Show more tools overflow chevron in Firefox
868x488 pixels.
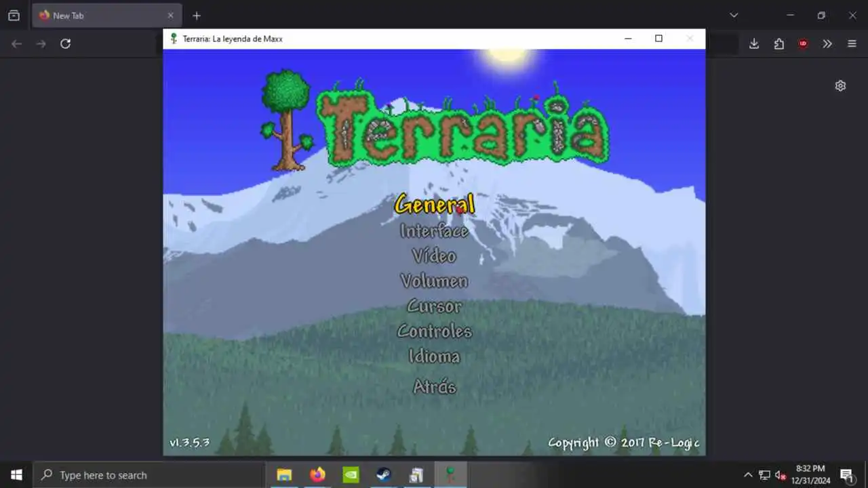827,43
